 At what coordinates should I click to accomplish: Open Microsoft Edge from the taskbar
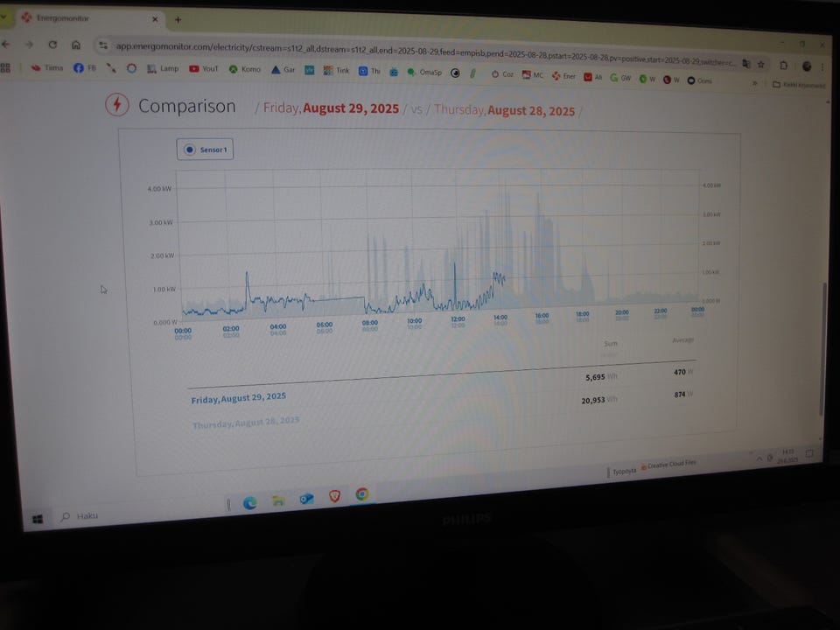pyautogui.click(x=249, y=503)
